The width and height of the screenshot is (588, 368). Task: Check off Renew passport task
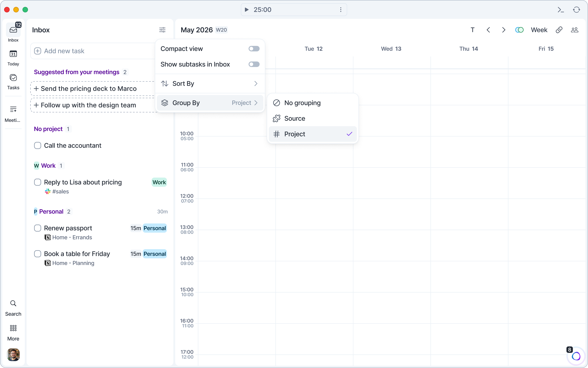pos(37,228)
